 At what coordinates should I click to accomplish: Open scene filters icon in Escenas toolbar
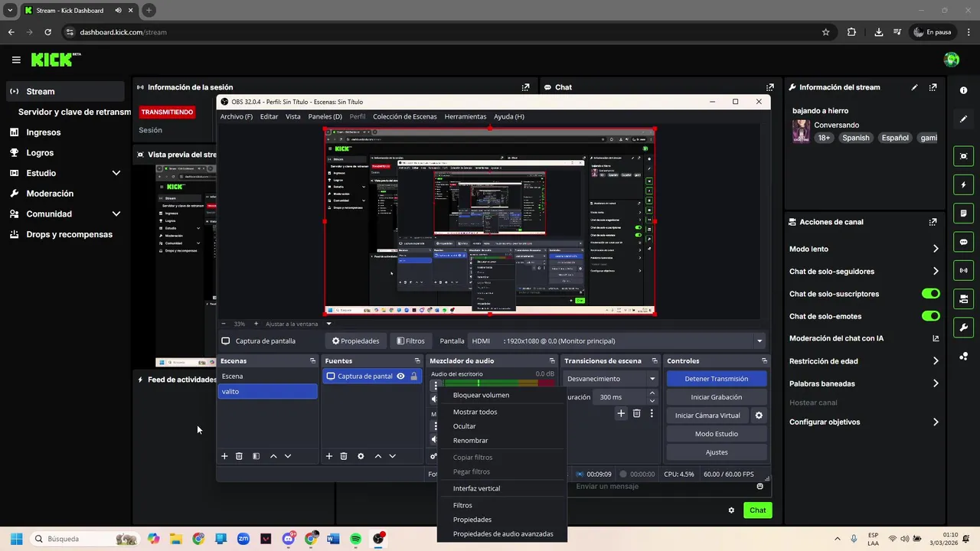click(256, 456)
